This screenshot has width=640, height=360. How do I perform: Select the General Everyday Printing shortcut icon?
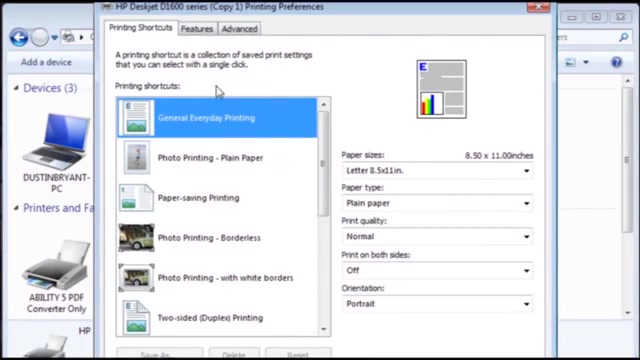click(136, 118)
